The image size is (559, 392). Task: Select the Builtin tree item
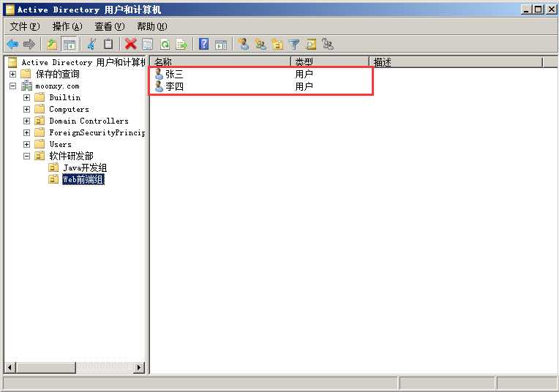pos(65,97)
